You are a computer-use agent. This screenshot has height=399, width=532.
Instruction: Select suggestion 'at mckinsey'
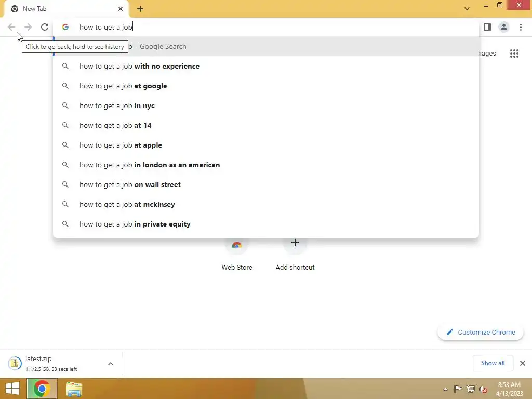point(266,204)
